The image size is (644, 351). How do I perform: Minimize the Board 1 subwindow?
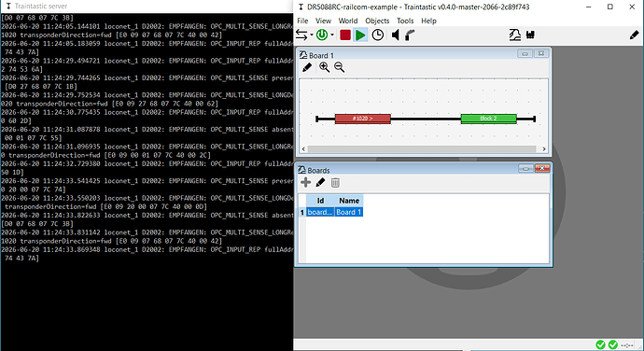coord(525,54)
